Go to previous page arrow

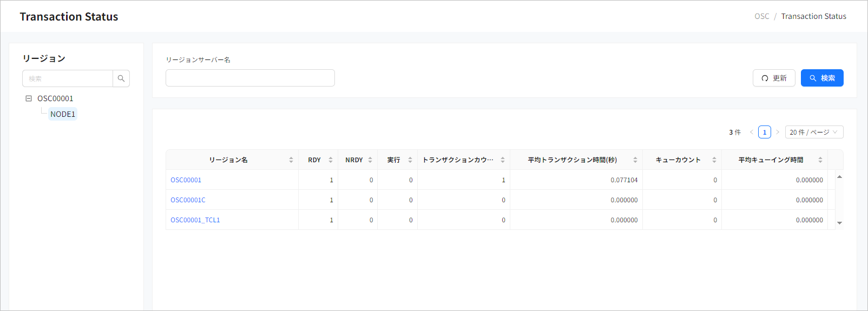751,133
